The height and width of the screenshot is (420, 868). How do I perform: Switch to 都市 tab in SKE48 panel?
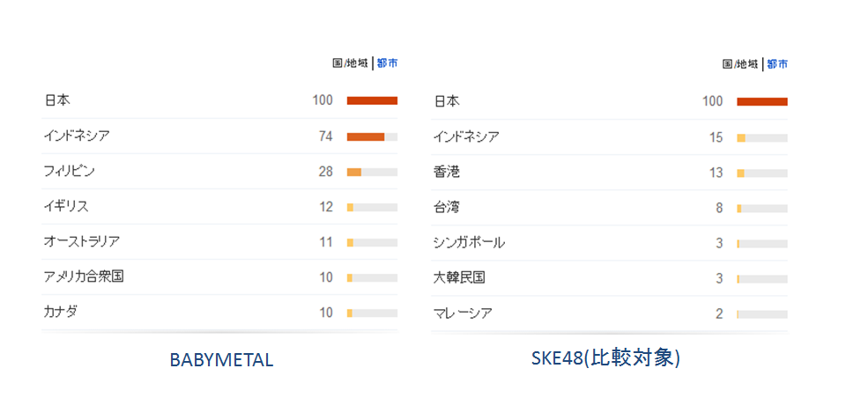click(777, 64)
